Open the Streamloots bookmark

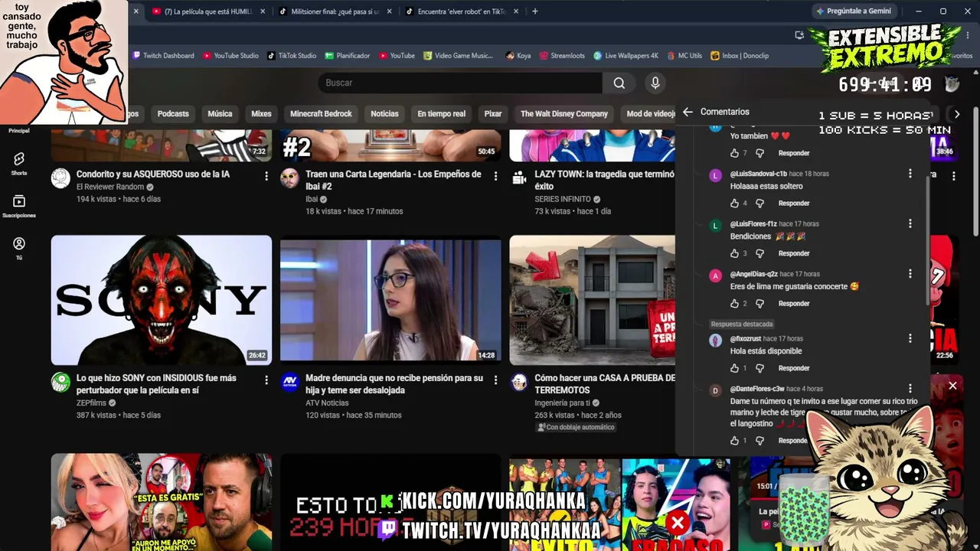[x=562, y=56]
